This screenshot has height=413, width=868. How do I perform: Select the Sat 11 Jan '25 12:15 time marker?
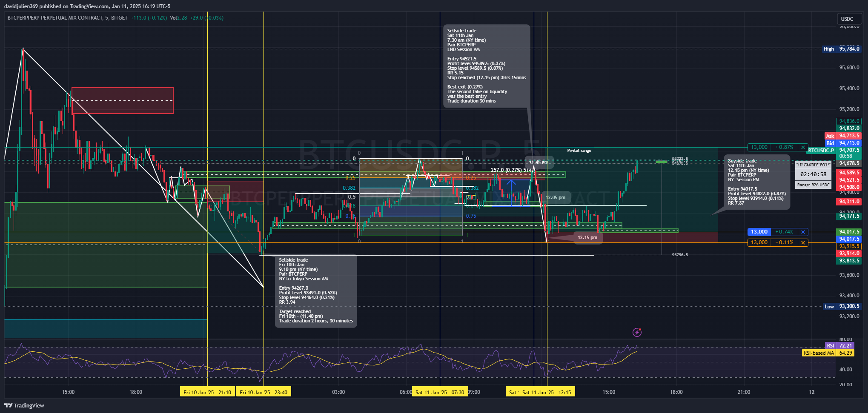(547, 392)
